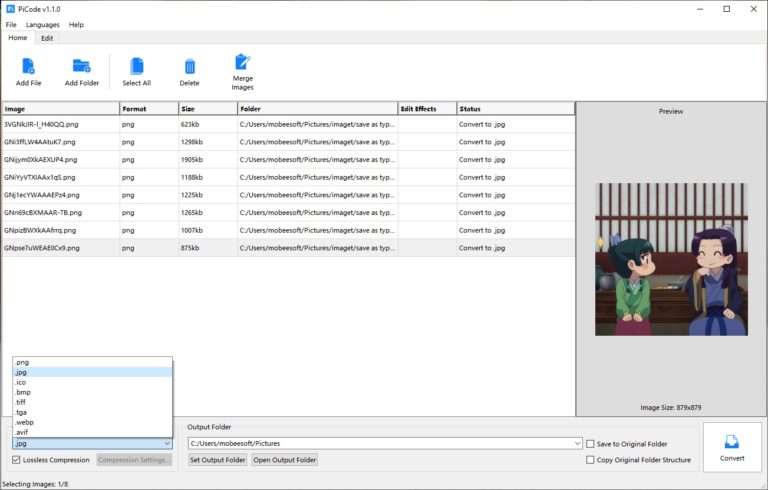Click the Open Output Folder button

point(284,460)
